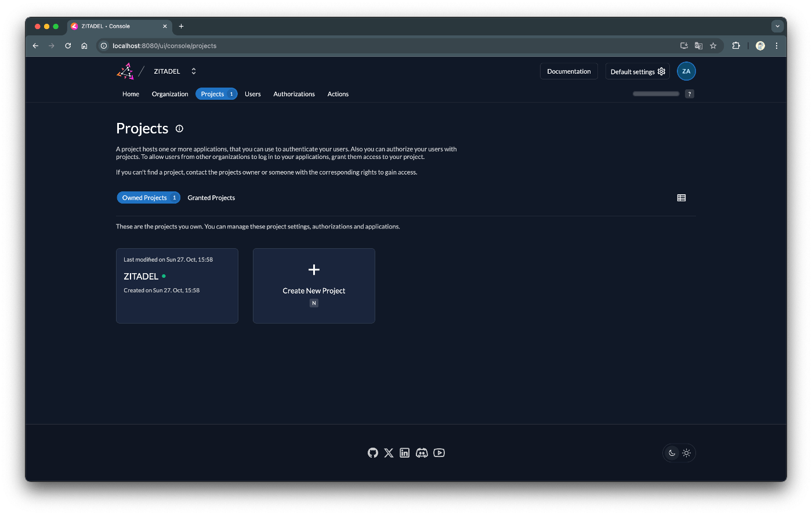Open the GitHub icon in footer
This screenshot has width=812, height=515.
coord(373,453)
